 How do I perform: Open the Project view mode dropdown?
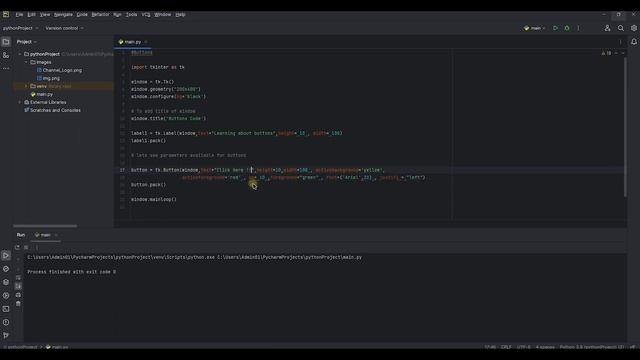pos(27,42)
